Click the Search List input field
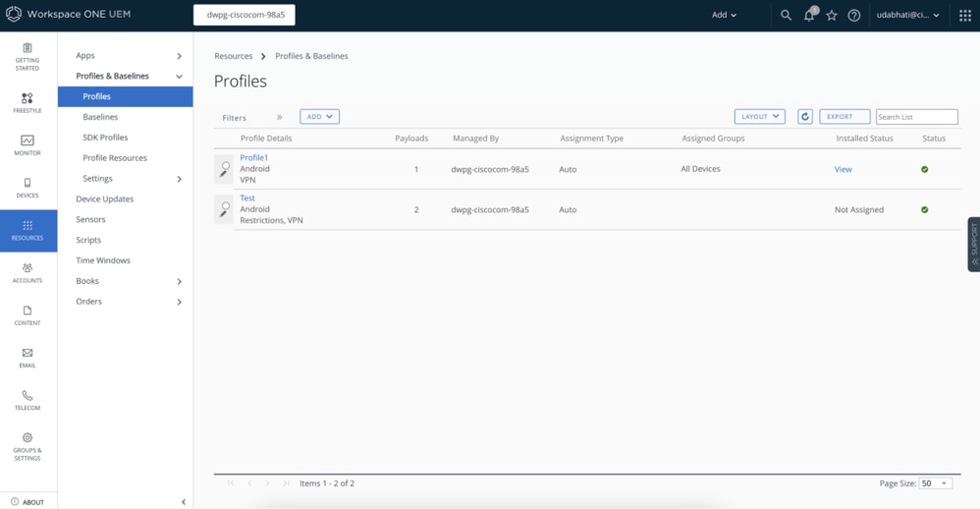This screenshot has height=509, width=980. 916,117
